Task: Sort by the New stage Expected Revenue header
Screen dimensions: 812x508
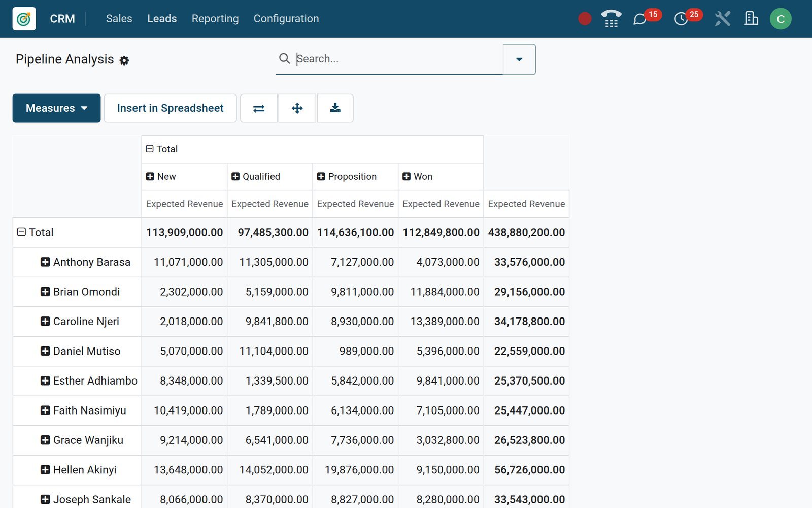Action: tap(184, 204)
